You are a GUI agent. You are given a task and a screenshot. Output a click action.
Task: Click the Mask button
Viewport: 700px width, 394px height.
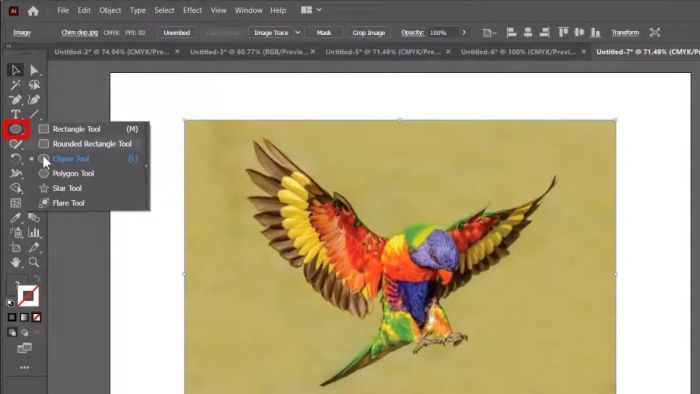pos(324,33)
